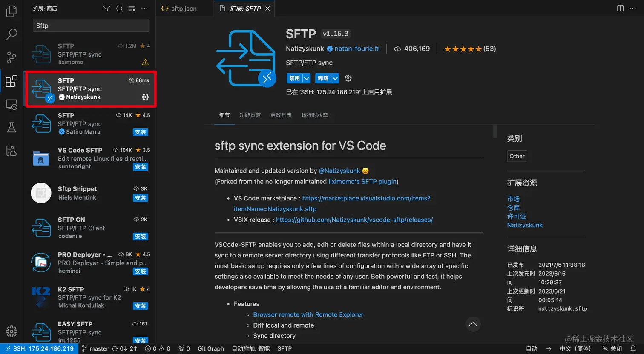Open the VS Code marketplace URL link
Image resolution: width=644 pixels, height=354 pixels.
coord(366,199)
